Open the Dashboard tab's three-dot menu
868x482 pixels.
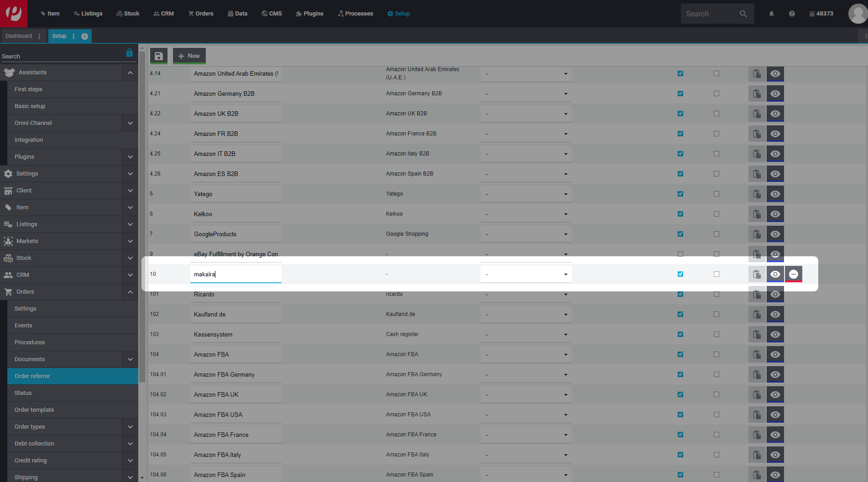click(x=39, y=36)
